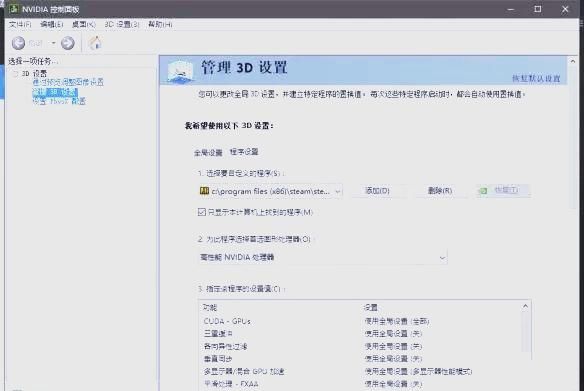Click the NVIDIA logo in title bar
Screen dimensions: 584x391
pos(13,9)
